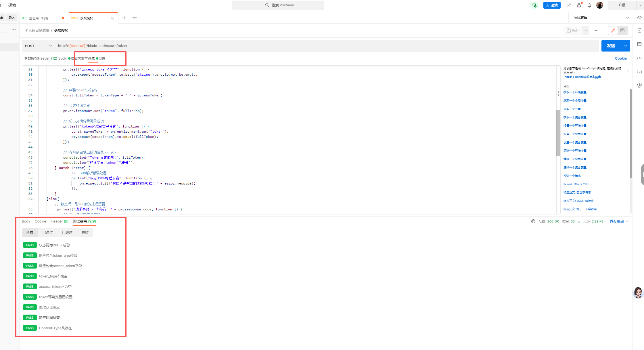Click the Cookie link
The image size is (644, 350).
(x=621, y=58)
